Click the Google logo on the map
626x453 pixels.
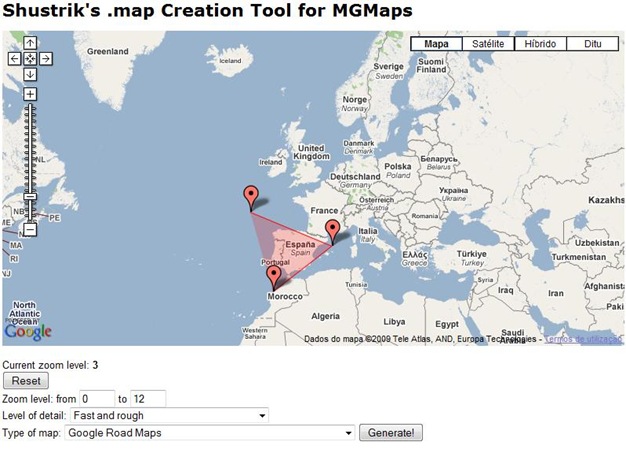point(28,332)
